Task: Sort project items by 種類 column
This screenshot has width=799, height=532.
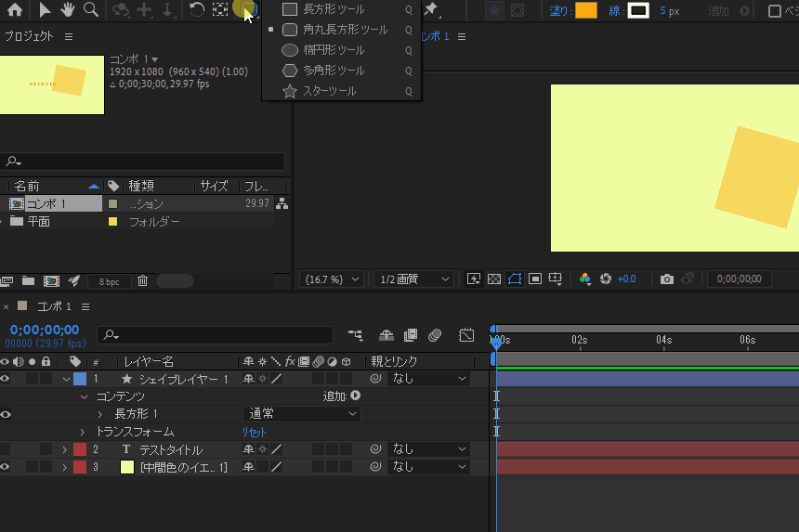Action: (141, 187)
